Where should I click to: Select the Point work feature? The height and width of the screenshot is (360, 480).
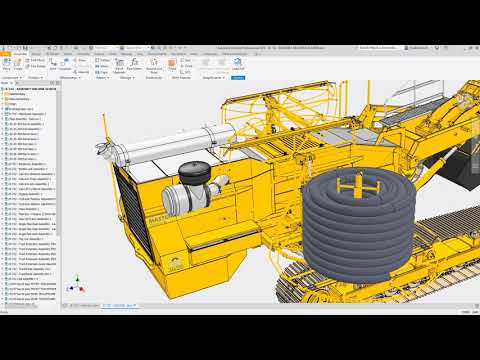[x=186, y=66]
